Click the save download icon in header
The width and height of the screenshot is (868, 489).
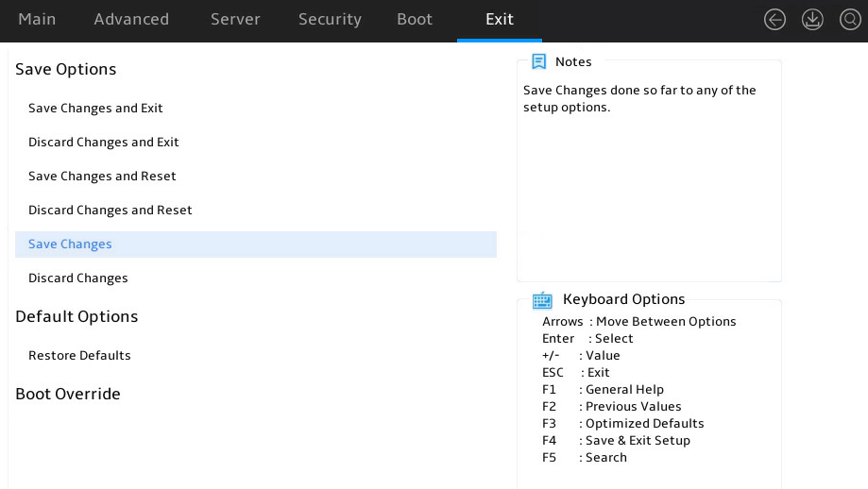(812, 20)
